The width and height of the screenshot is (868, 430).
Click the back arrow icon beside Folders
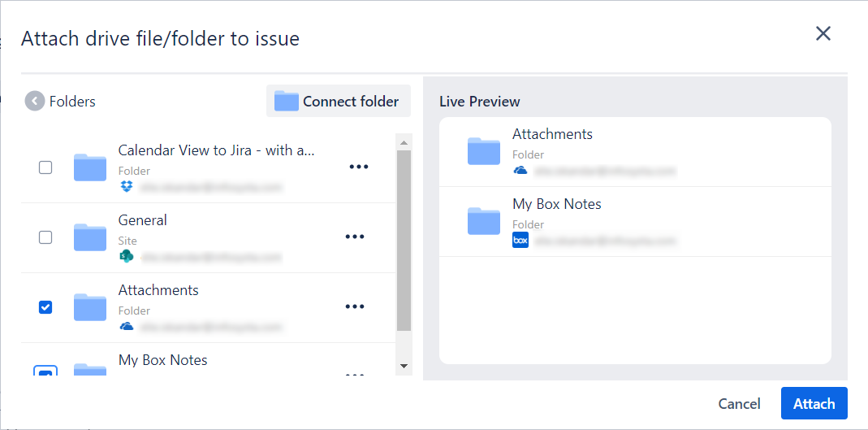[x=35, y=101]
